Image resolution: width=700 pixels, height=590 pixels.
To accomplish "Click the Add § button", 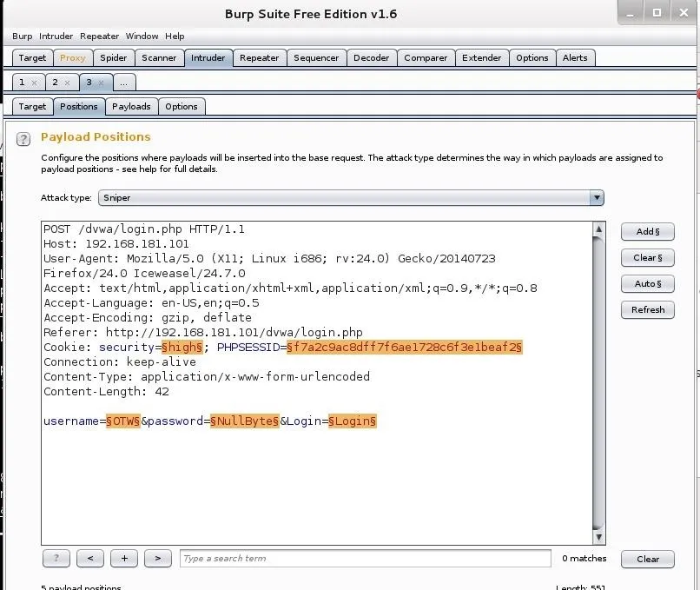I will (x=647, y=231).
